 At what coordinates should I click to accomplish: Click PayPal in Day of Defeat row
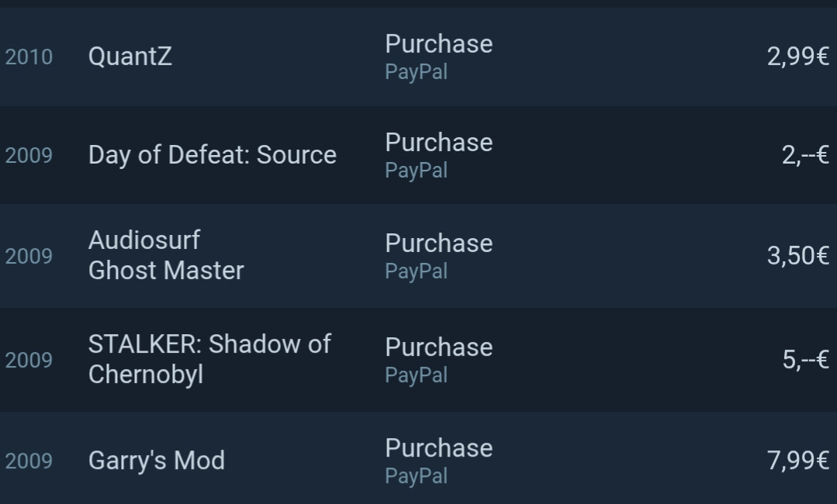click(x=416, y=171)
